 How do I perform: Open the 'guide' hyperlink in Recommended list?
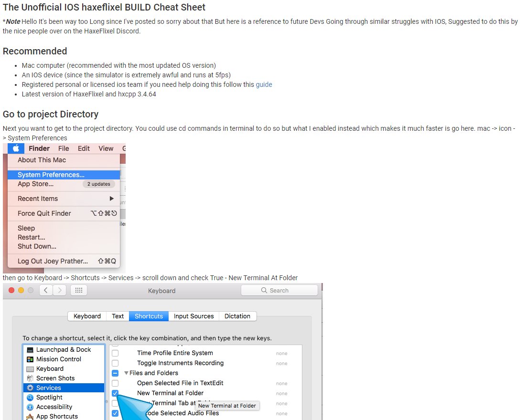264,84
